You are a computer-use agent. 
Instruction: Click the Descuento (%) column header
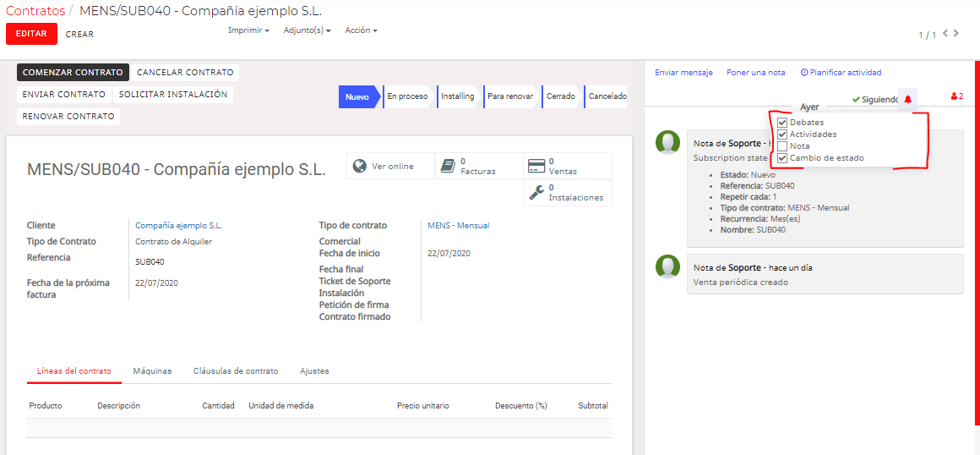pos(521,406)
